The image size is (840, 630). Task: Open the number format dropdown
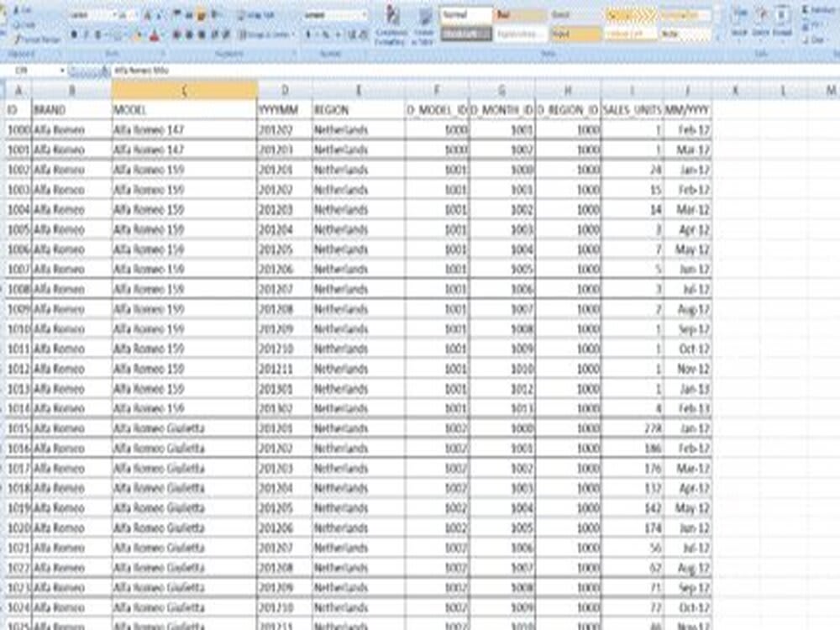365,15
